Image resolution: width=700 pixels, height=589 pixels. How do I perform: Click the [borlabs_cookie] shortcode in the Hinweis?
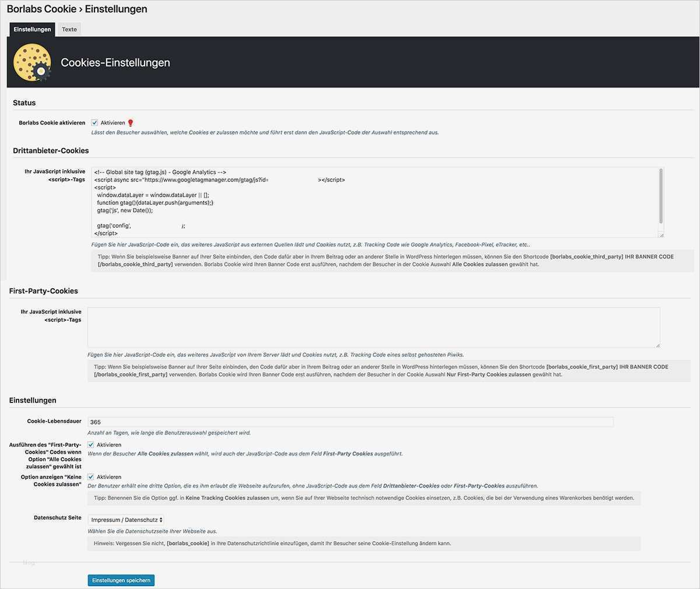[188, 544]
